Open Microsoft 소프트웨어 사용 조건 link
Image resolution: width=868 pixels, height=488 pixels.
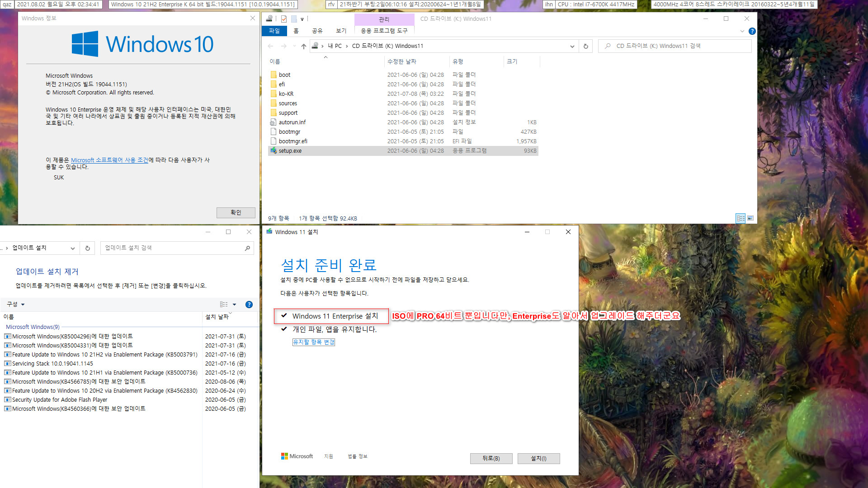[110, 160]
